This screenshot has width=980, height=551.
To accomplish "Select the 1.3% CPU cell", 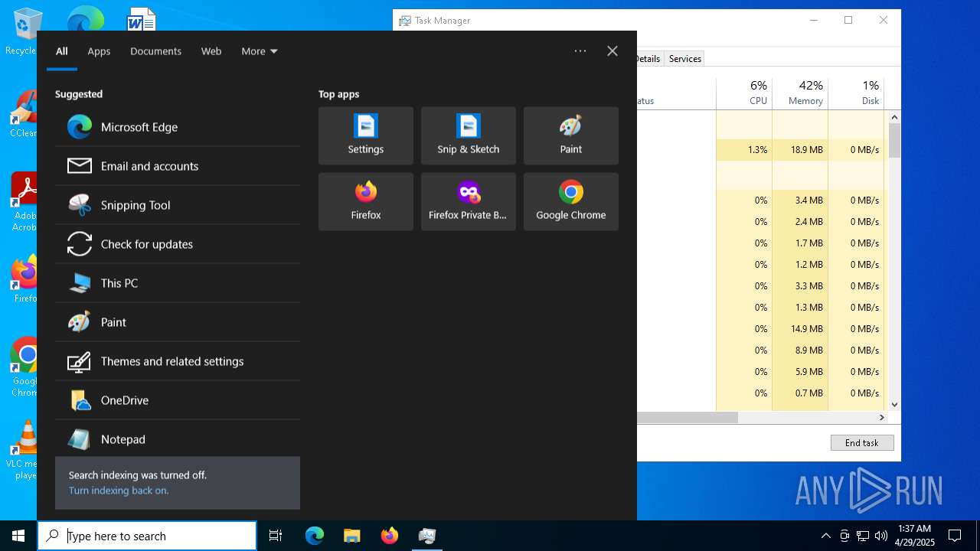I will pos(744,150).
